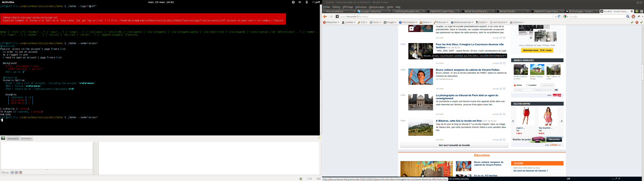
Task: Click the search magnifier in Google box
Action: click(628, 16)
